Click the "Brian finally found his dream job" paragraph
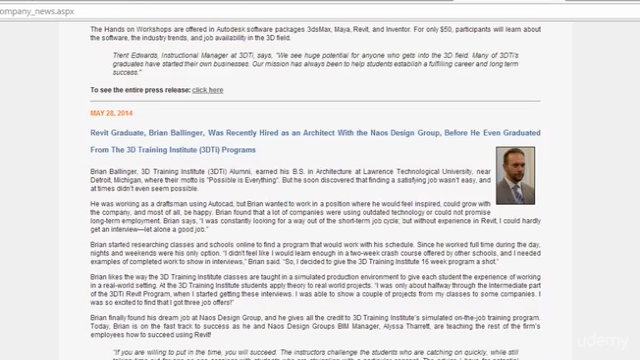 coord(315,326)
